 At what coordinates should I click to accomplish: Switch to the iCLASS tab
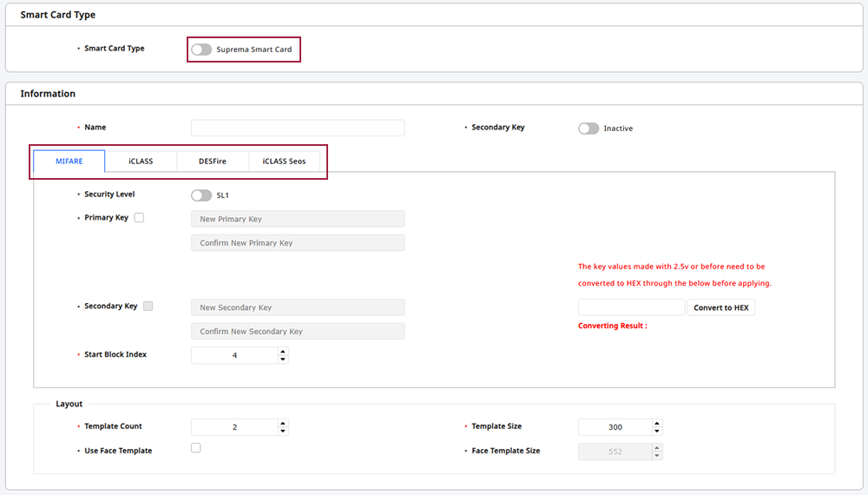click(x=141, y=162)
